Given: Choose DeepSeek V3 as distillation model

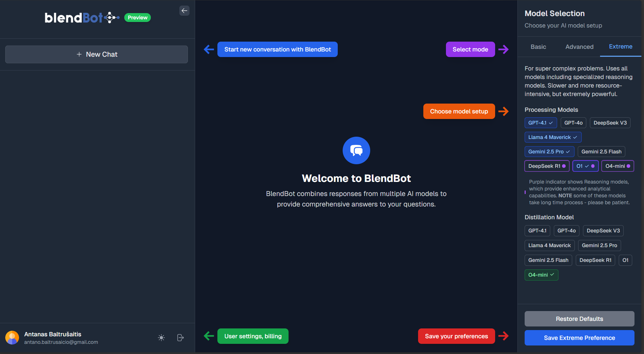Looking at the screenshot, I should pyautogui.click(x=603, y=231).
